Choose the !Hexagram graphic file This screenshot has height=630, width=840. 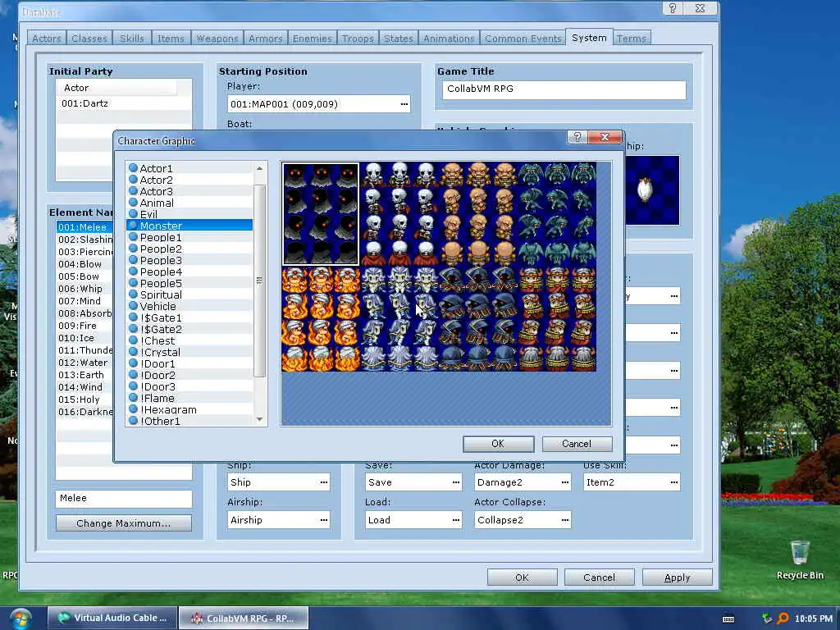[189, 410]
